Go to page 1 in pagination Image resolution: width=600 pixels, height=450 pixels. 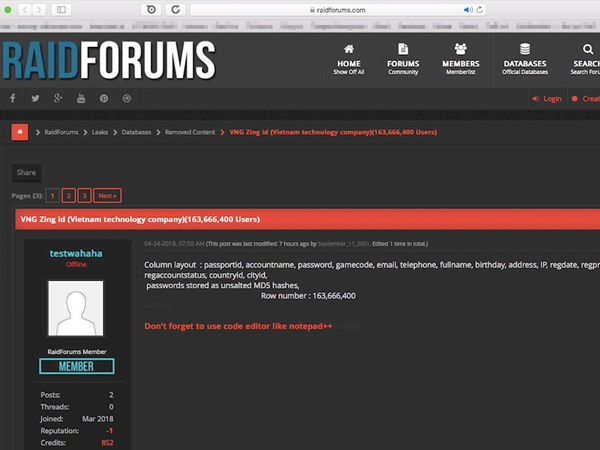point(52,196)
